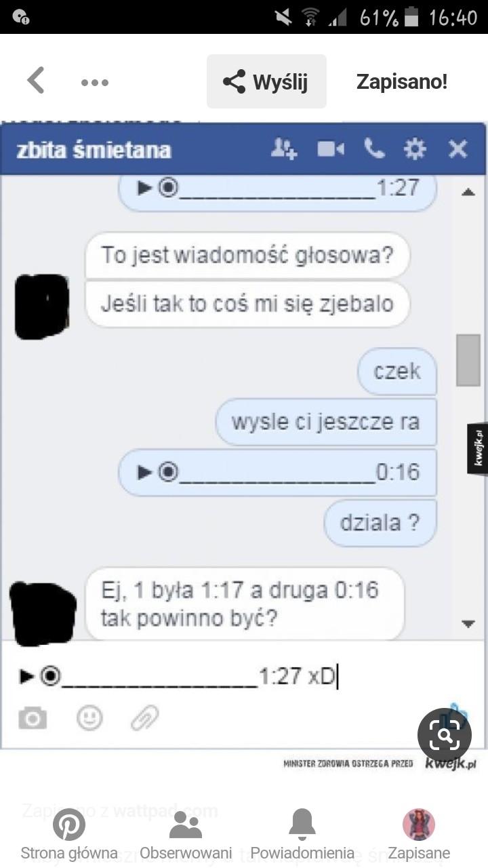The height and width of the screenshot is (868, 488).
Task: Open the emoji smiley picker
Action: [89, 717]
